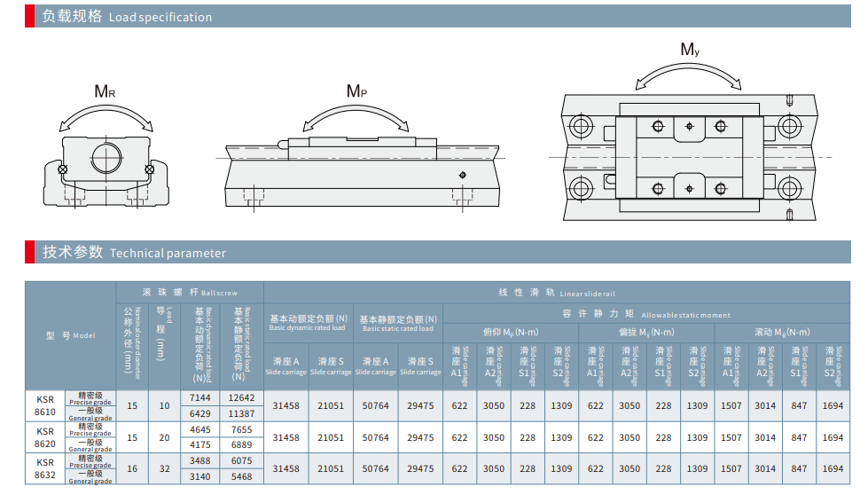The height and width of the screenshot is (495, 868).
Task: Click the Linear slide rail header
Action: [x=556, y=292]
